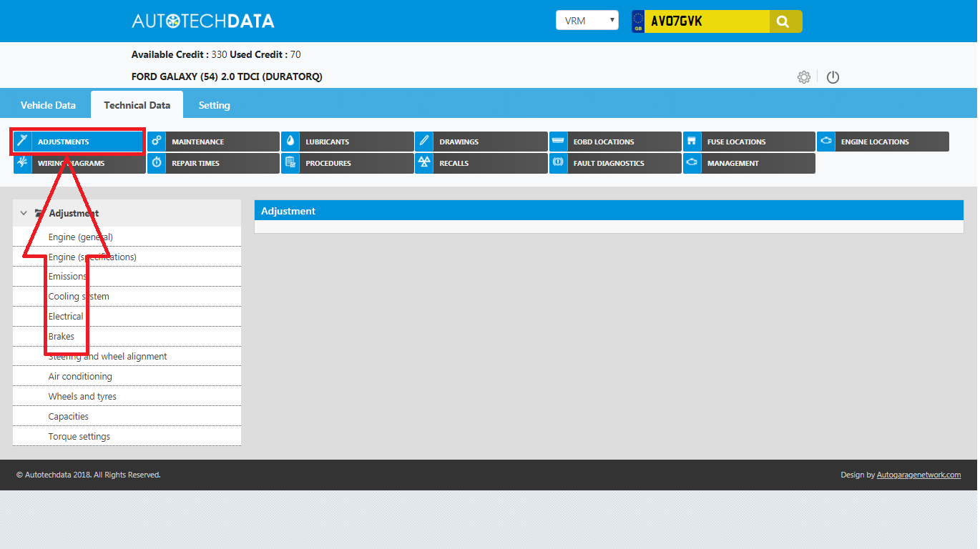Screen dimensions: 980x549
Task: Click the Drawings pencil icon
Action: [x=424, y=142]
